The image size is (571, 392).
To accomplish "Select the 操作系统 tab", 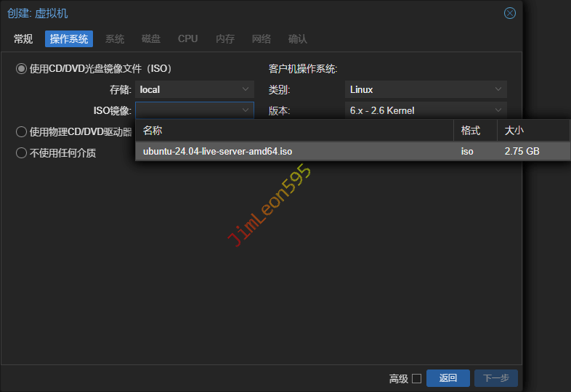I will [x=69, y=39].
